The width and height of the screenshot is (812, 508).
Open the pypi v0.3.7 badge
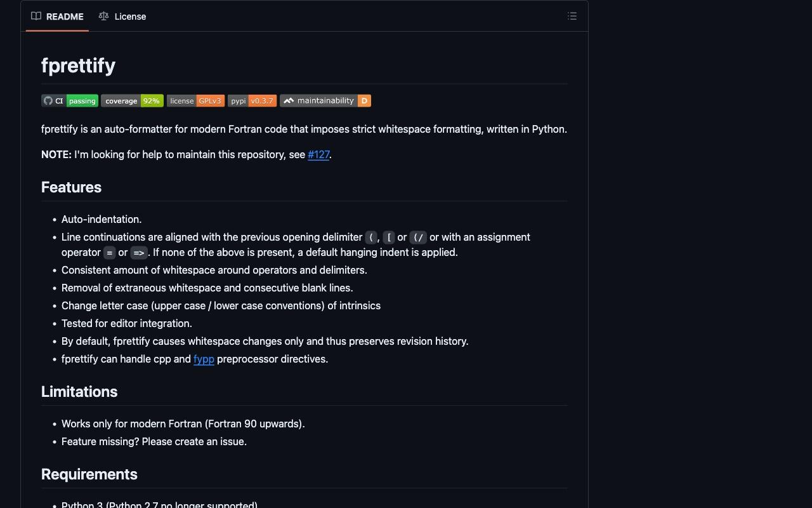coord(252,101)
